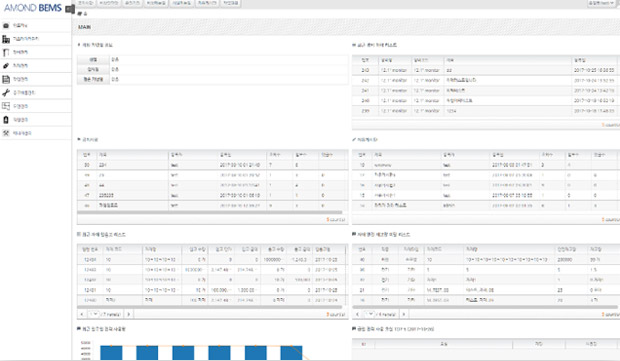Click the AMOND BEMS logo
620x361 pixels.
click(32, 8)
